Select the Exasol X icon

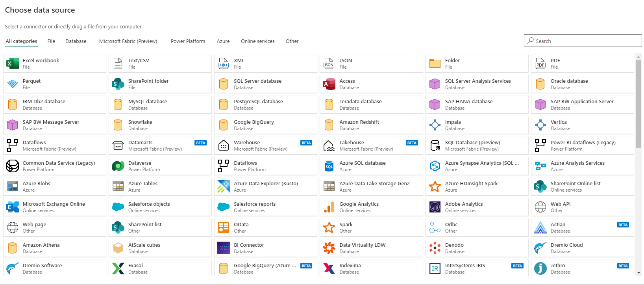pos(118,268)
